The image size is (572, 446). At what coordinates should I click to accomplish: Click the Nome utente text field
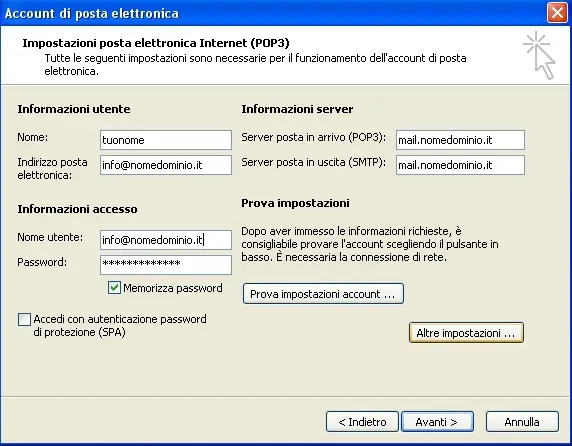point(166,240)
